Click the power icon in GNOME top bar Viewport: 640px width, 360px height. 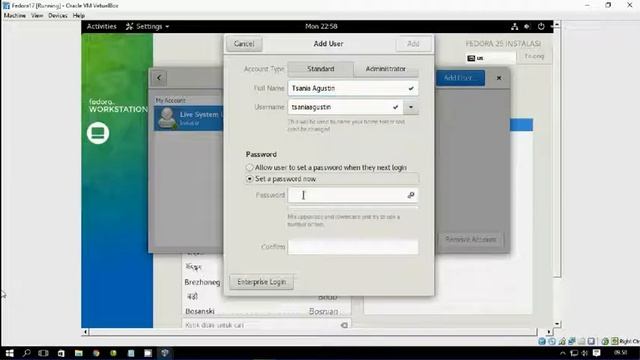click(541, 27)
